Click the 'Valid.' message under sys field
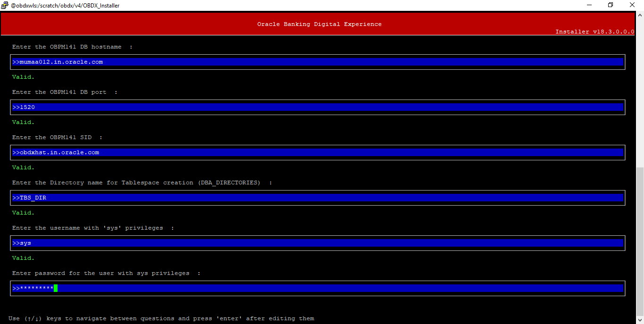 (23, 258)
